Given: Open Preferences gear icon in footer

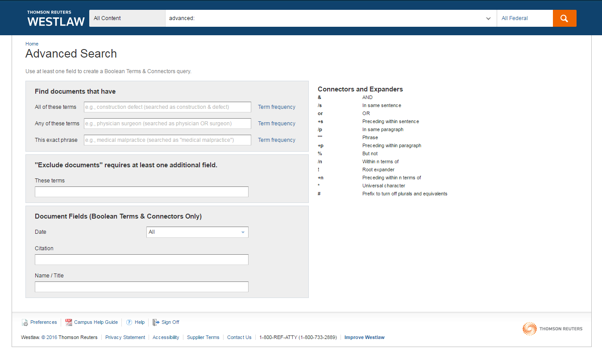Looking at the screenshot, I should (25, 323).
